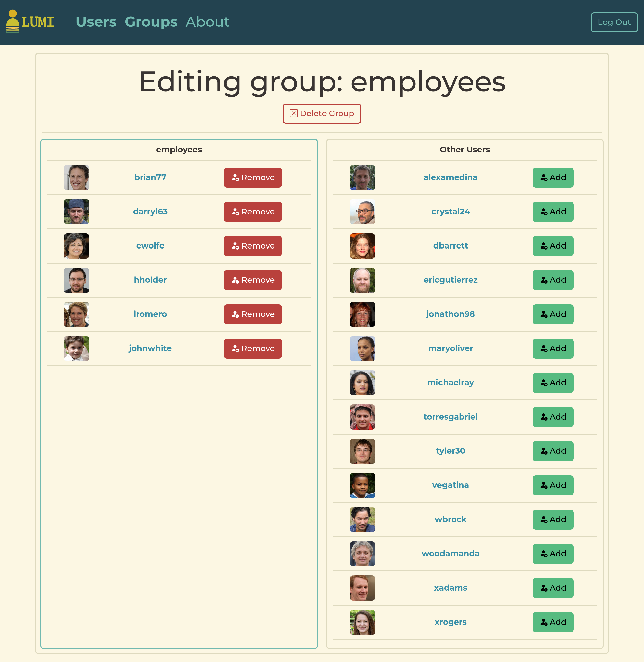The height and width of the screenshot is (662, 644).
Task: Add alexamedina to employees
Action: (x=553, y=178)
